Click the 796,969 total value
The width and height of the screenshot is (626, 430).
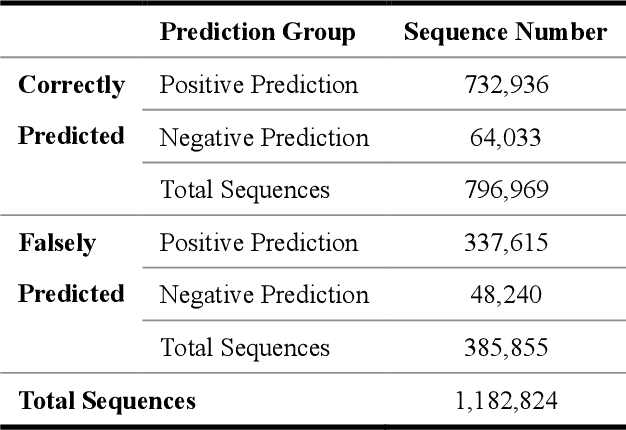pos(506,189)
